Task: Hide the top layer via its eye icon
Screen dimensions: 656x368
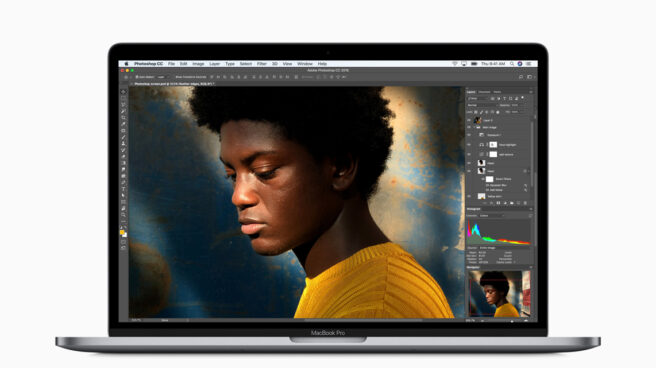Action: pos(469,120)
